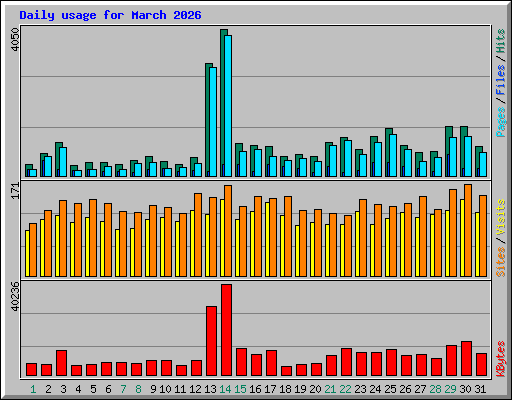Click day label 29 on x-axis
The width and height of the screenshot is (512, 400).
(x=450, y=389)
